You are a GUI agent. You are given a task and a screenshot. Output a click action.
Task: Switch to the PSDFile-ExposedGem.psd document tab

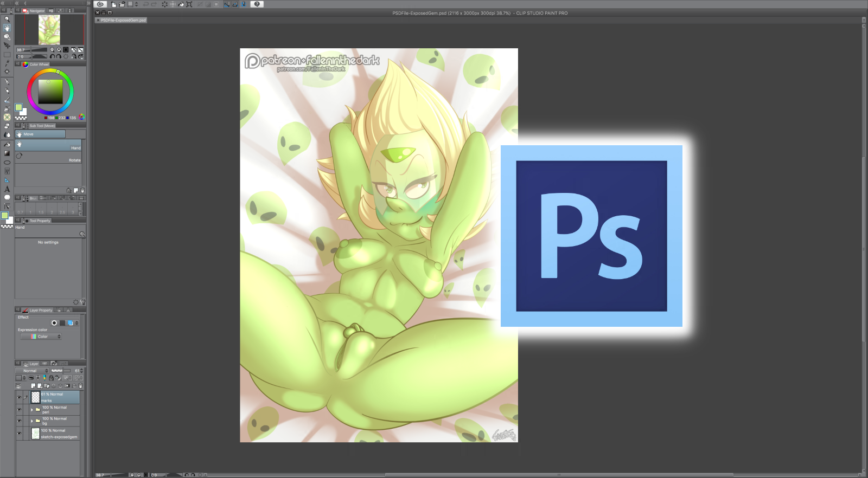[x=121, y=20]
